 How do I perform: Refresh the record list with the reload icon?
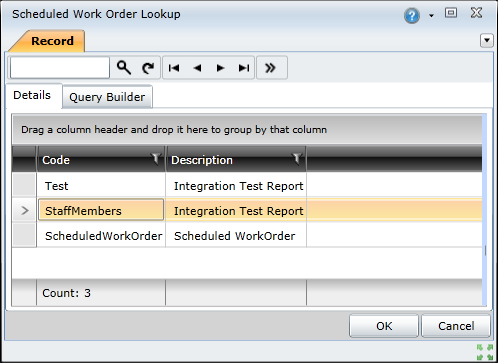click(148, 68)
